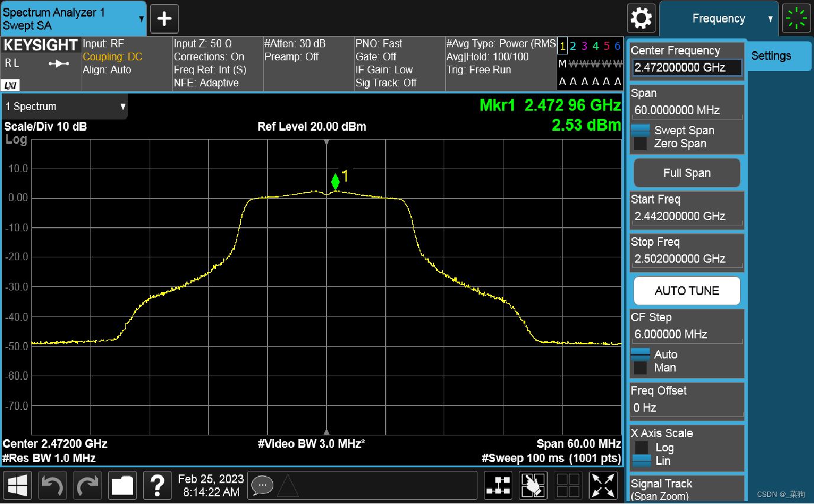The width and height of the screenshot is (814, 504).
Task: Click #Sweep 100 ms annotation
Action: click(x=551, y=458)
